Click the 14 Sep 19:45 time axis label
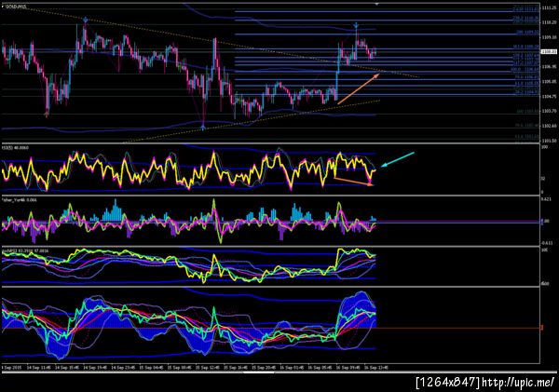Screen dimensions: 559x392 95,368
